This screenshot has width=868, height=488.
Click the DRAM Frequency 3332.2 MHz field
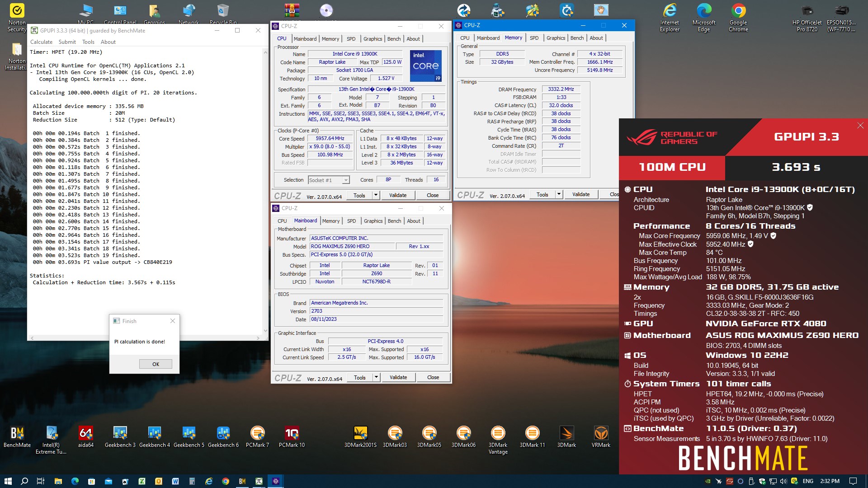[561, 89]
